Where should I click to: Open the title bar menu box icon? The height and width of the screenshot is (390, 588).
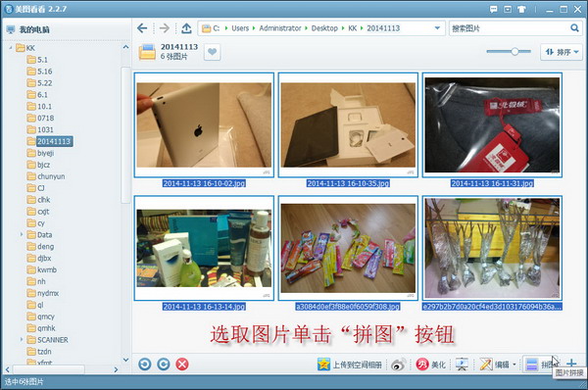(508, 10)
